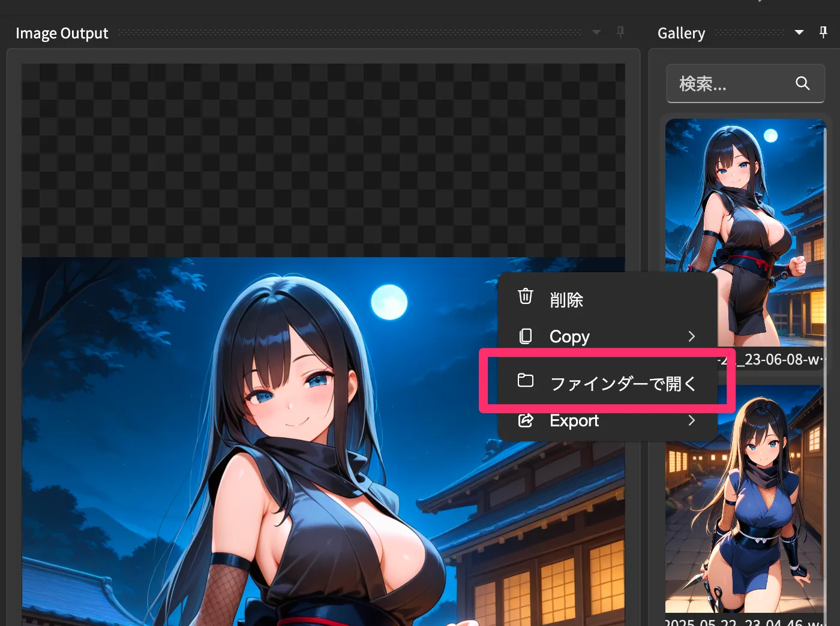Choose Export in the context menu
Image resolution: width=840 pixels, height=626 pixels.
(608, 420)
